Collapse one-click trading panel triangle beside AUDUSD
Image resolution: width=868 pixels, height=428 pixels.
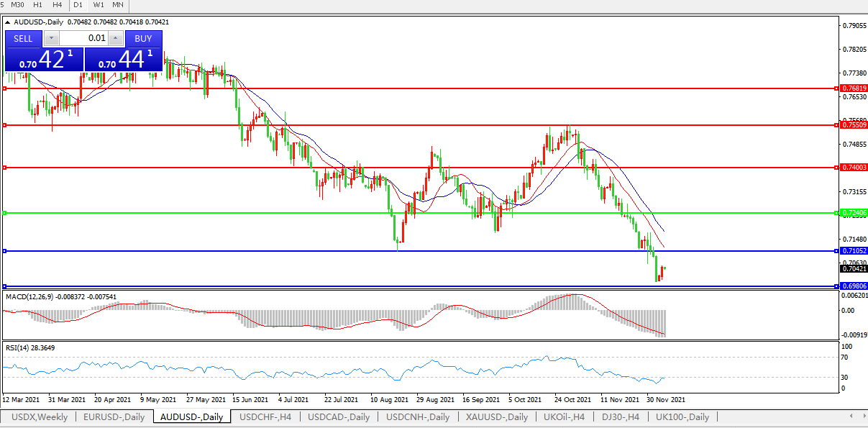tap(7, 22)
